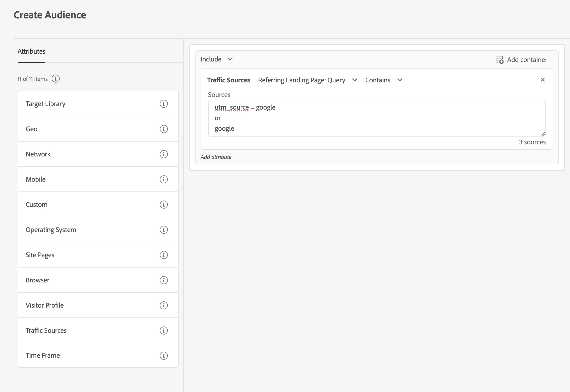This screenshot has height=392, width=570.
Task: Select Traffic Sources in attribute list
Action: (46, 331)
